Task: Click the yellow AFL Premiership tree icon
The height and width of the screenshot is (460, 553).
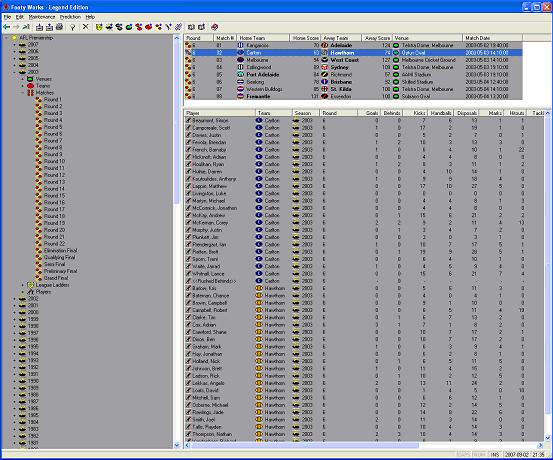Action: (x=14, y=38)
